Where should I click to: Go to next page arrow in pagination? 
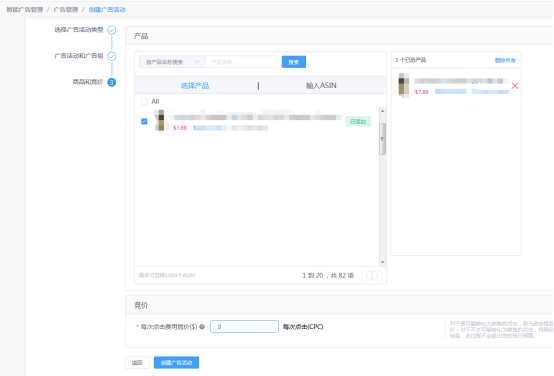coord(377,276)
